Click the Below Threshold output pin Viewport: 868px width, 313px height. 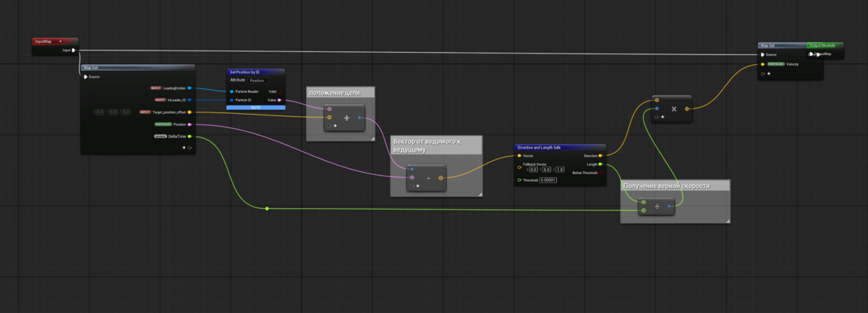coord(601,173)
